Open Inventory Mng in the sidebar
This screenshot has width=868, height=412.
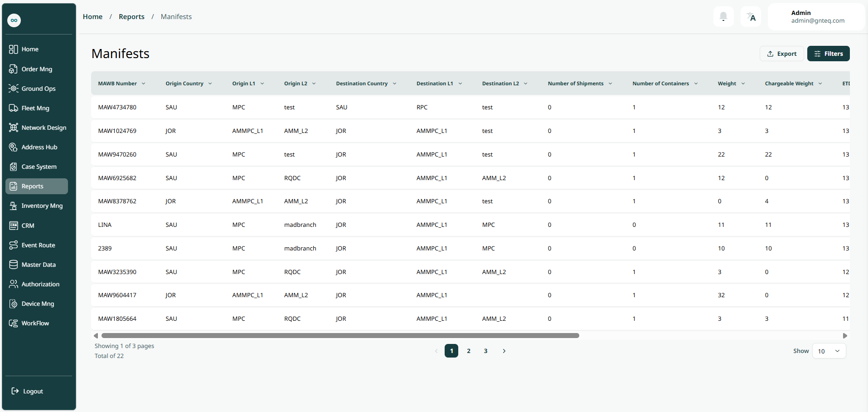[42, 206]
